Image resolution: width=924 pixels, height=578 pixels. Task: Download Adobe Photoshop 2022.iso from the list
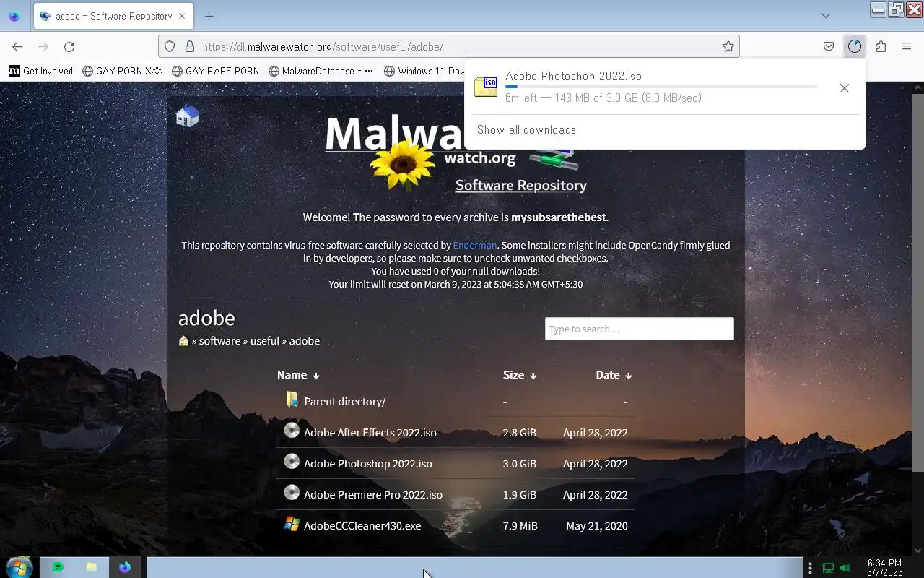click(x=367, y=464)
